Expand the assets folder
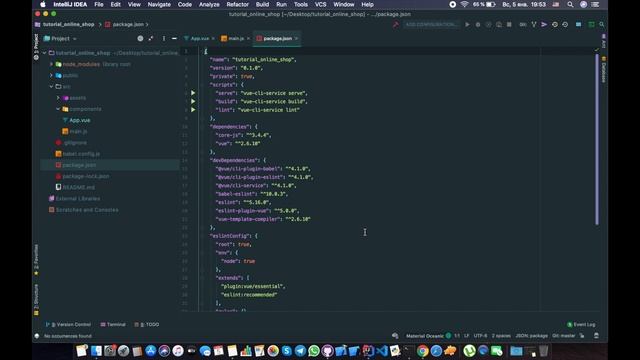This screenshot has width=640, height=360. click(58, 98)
